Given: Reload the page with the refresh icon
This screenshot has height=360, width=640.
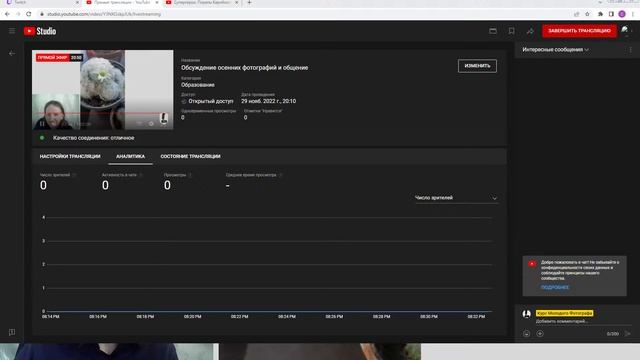Looking at the screenshot, I should pos(29,14).
